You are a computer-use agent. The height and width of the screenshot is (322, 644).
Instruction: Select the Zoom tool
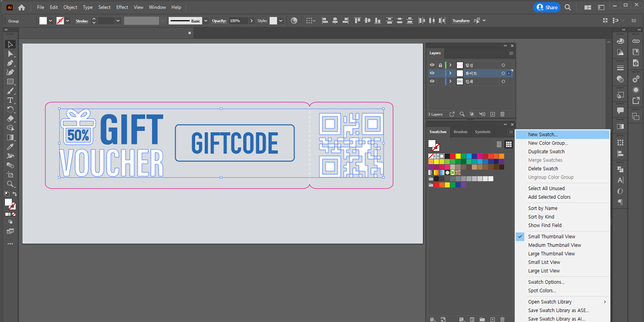(x=10, y=184)
